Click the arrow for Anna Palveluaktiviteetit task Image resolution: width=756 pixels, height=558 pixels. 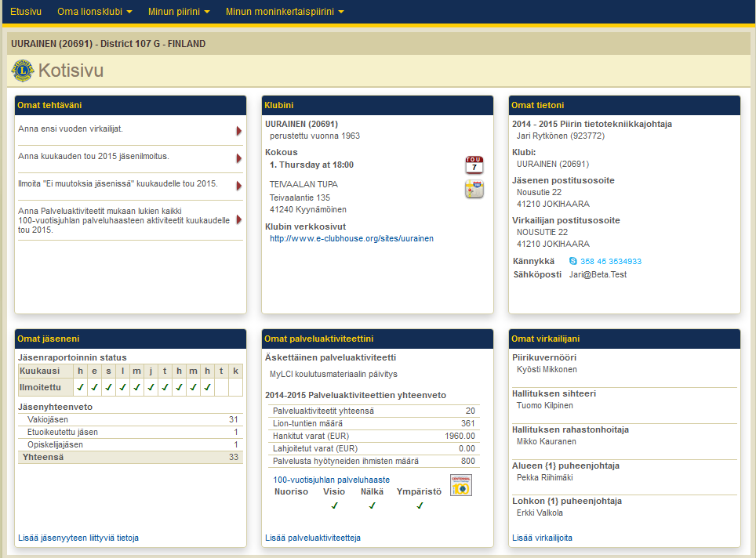coord(238,219)
